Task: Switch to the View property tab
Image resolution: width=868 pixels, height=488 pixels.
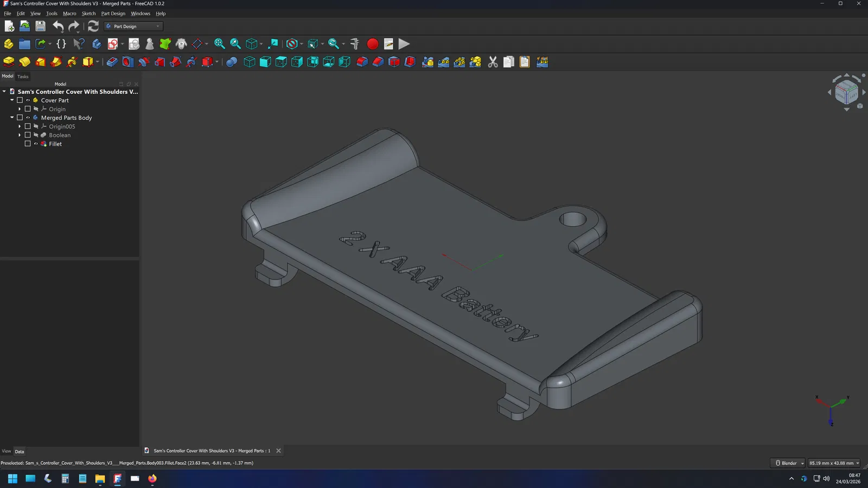Action: pyautogui.click(x=7, y=451)
